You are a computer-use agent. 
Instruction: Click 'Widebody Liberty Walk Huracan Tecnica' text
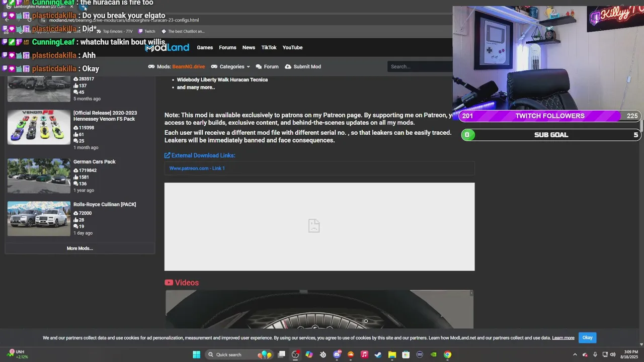pyautogui.click(x=222, y=80)
